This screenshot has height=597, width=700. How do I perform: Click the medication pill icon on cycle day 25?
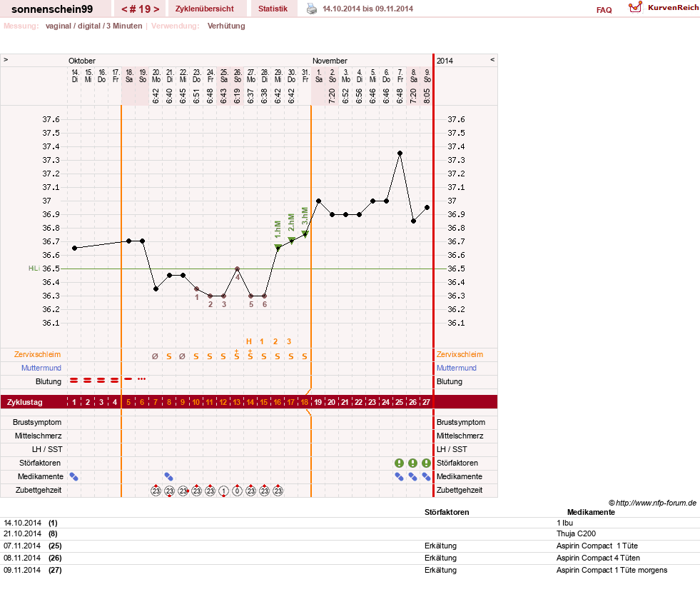pos(399,477)
